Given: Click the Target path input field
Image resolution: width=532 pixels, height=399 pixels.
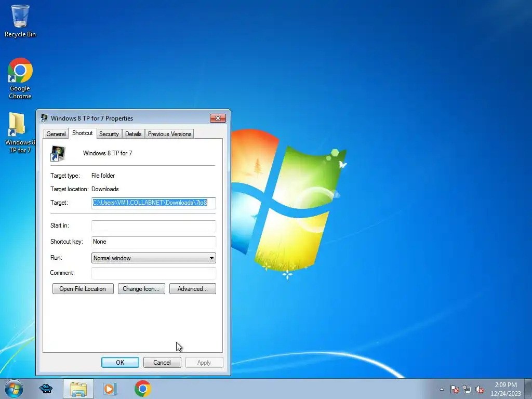Looking at the screenshot, I should coord(154,203).
